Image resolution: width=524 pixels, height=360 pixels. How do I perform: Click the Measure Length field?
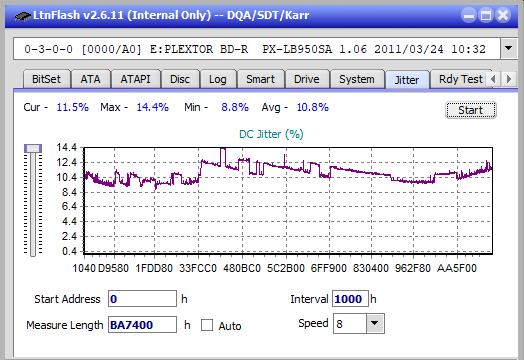coord(142,325)
